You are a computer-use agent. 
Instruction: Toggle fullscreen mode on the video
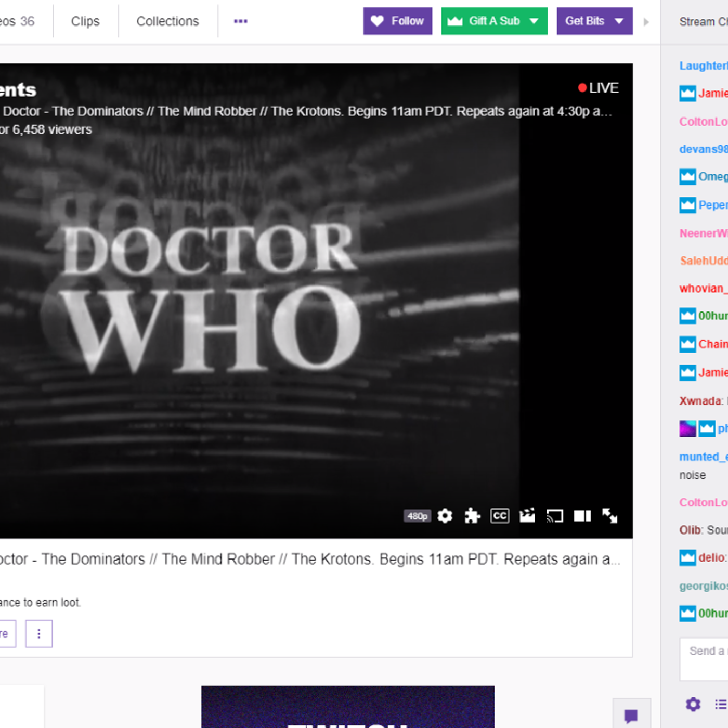tap(609, 516)
